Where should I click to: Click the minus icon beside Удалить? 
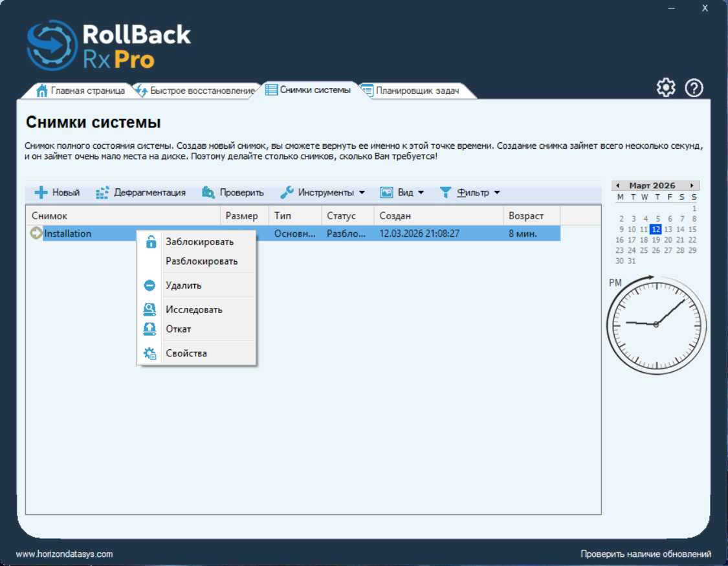coord(149,285)
